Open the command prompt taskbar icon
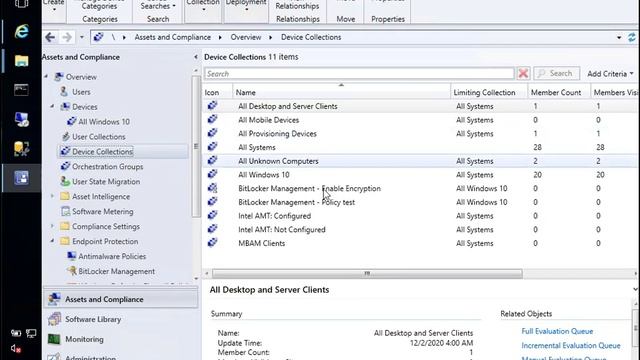This screenshot has width=640, height=360. [21, 90]
